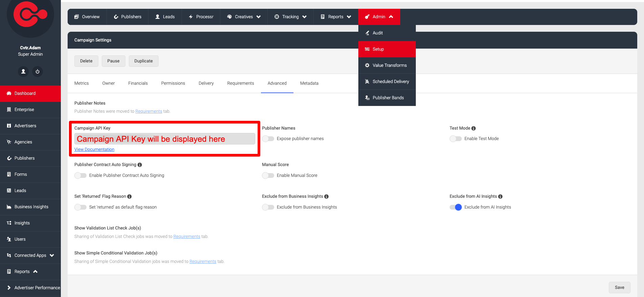
Task: Switch to the Permissions tab
Action: (x=173, y=83)
